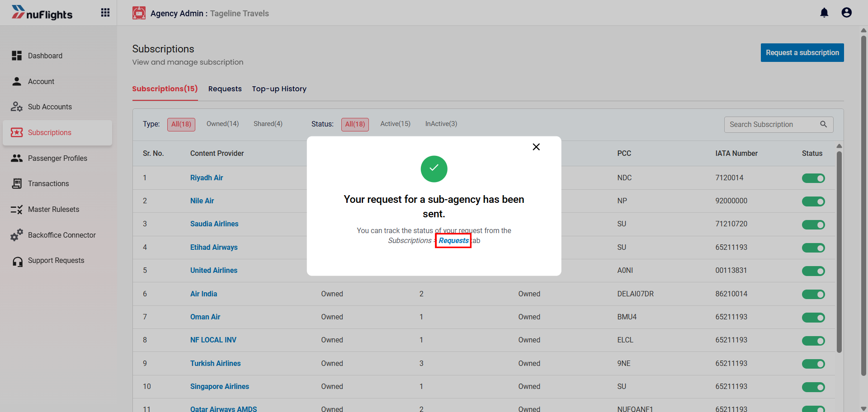Click the Master Rulesets icon

[17, 209]
